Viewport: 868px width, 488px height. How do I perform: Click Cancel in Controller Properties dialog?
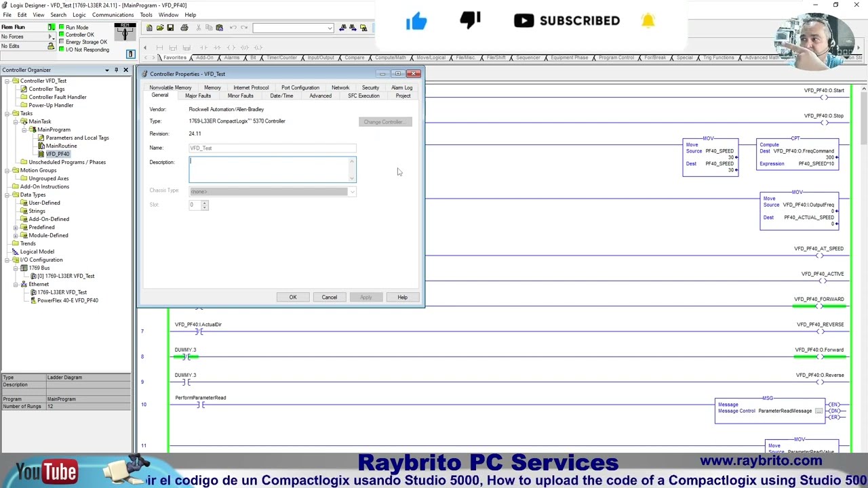[330, 297]
